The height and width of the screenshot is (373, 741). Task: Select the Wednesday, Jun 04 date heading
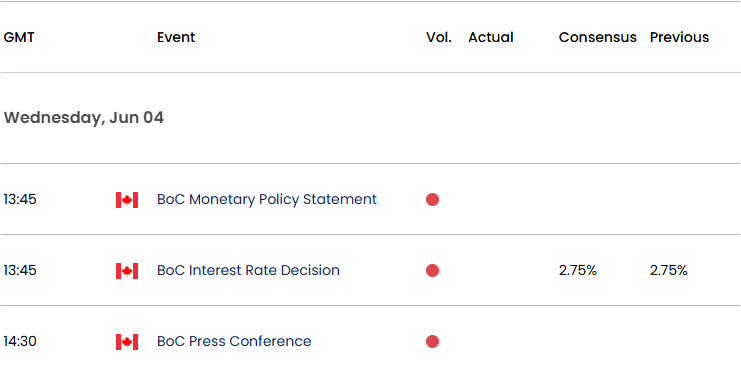coord(84,118)
